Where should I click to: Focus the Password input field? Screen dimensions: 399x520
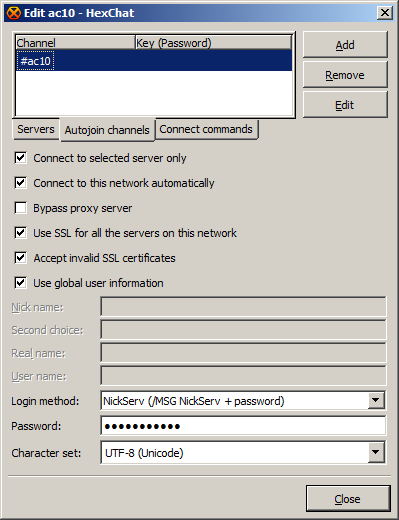(x=243, y=426)
